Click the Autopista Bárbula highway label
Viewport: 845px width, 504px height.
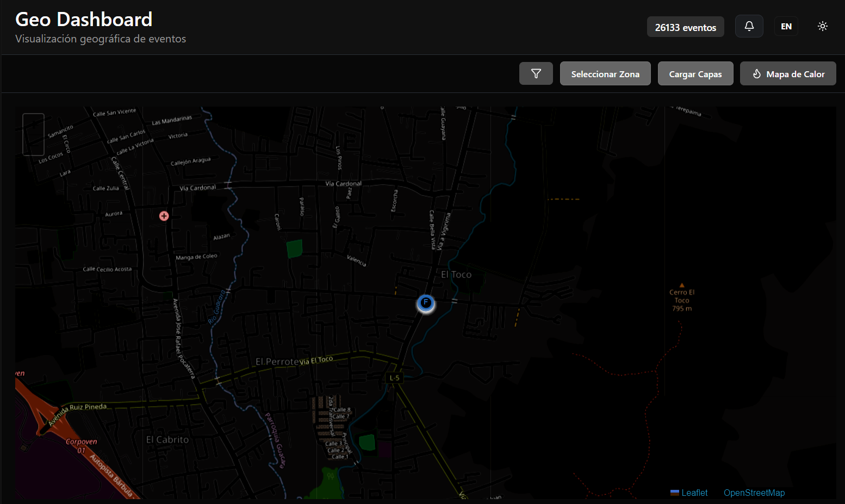[x=111, y=475]
